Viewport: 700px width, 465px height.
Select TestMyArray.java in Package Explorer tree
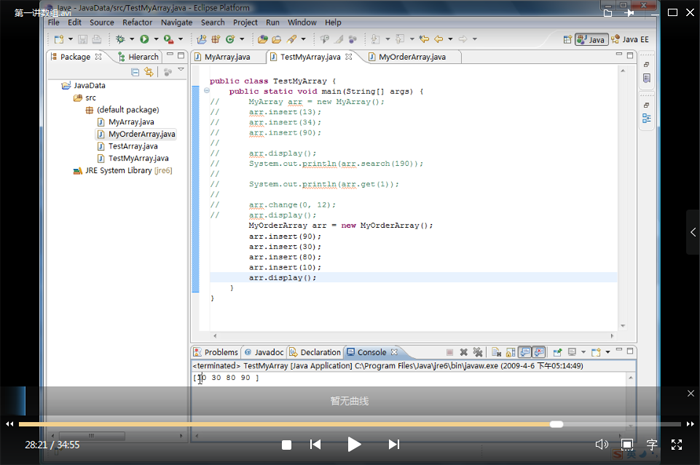coord(133,158)
